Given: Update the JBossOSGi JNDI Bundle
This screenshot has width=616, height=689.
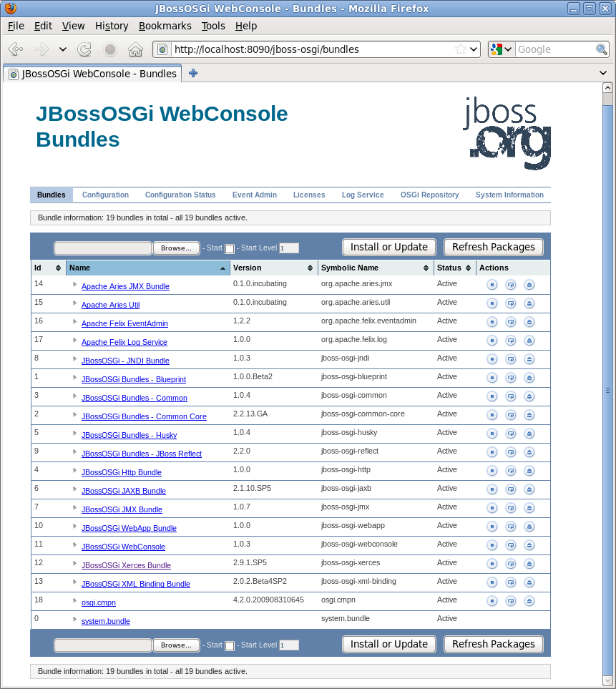Looking at the screenshot, I should pos(511,359).
